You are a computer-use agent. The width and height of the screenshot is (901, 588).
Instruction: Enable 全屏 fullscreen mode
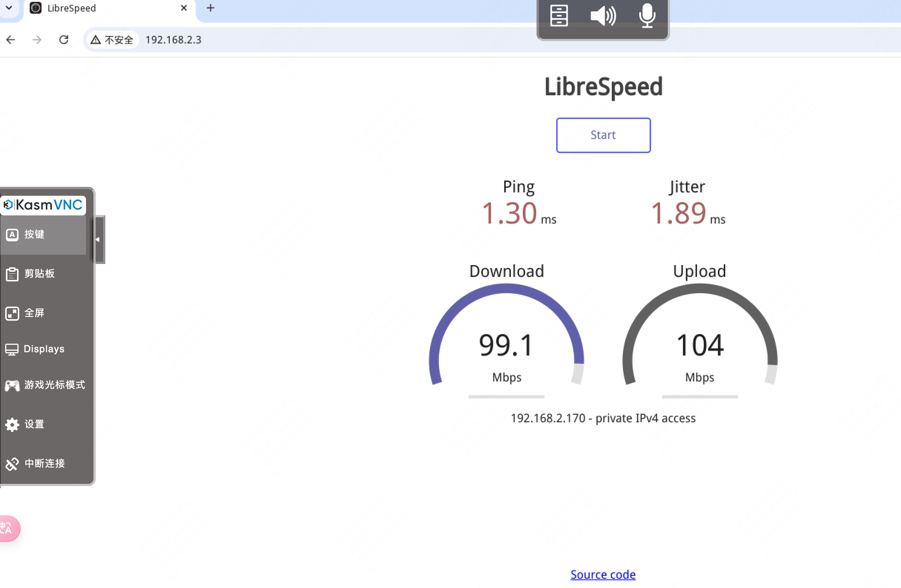pyautogui.click(x=43, y=314)
